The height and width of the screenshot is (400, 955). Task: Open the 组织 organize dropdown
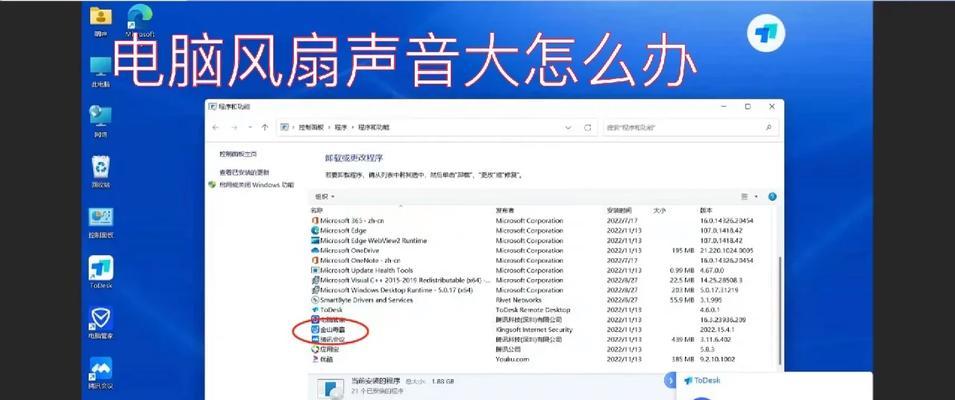(325, 197)
